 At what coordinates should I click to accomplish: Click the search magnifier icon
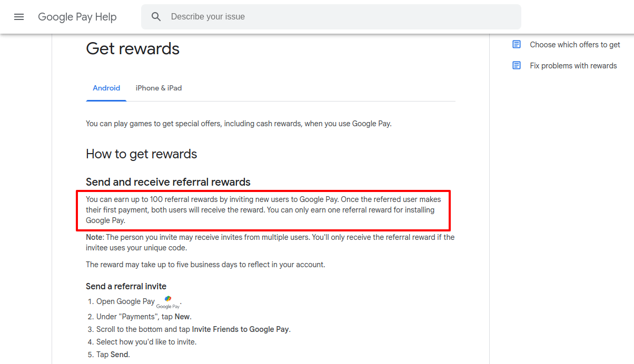coord(156,17)
